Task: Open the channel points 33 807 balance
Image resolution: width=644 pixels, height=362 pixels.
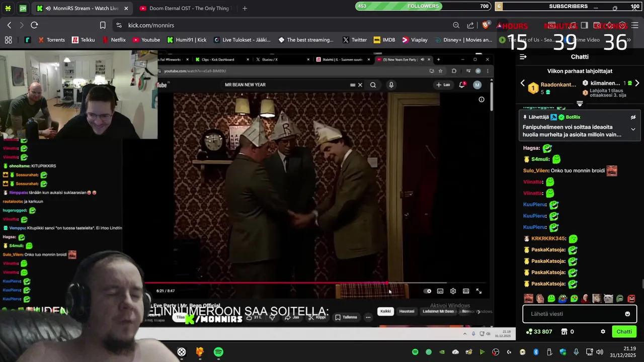Action: coord(539,331)
